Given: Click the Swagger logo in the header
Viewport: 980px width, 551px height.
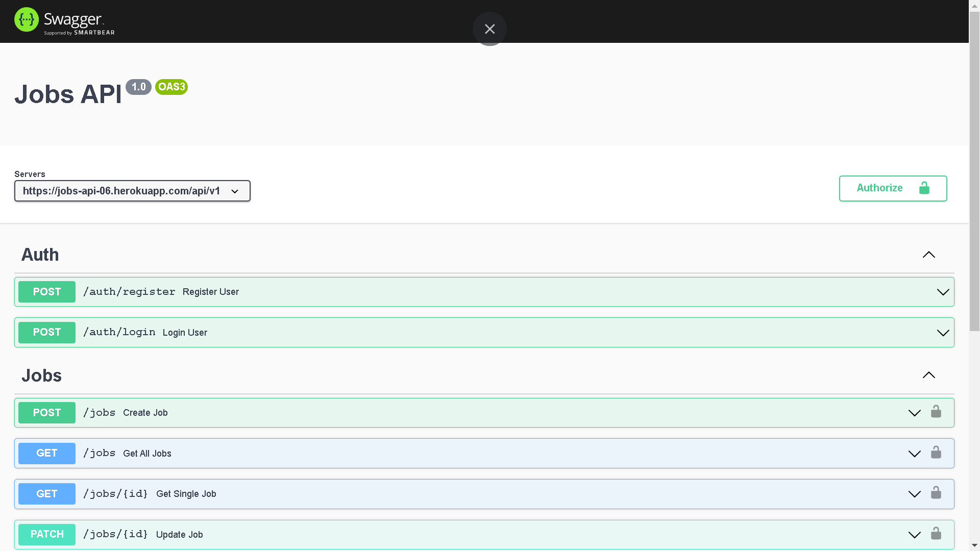Looking at the screenshot, I should click(64, 20).
